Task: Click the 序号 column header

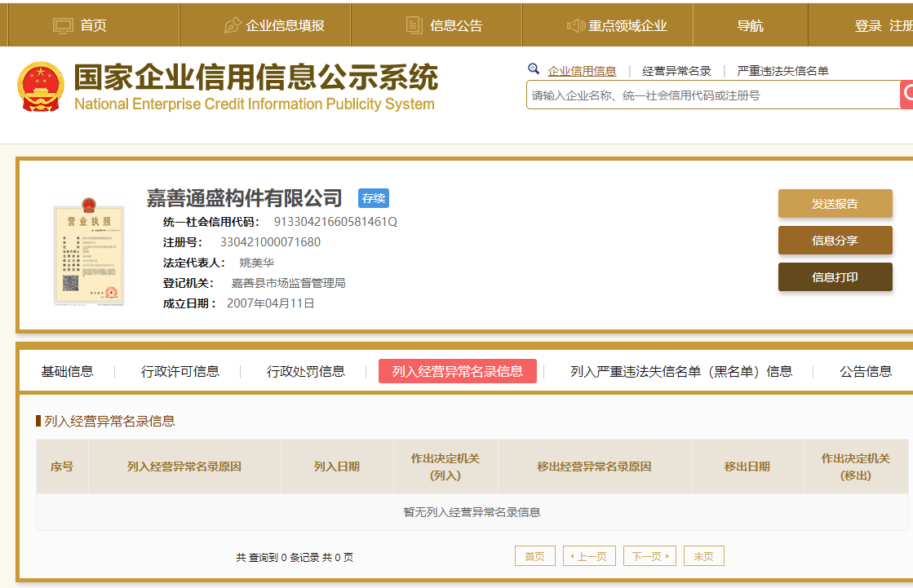Action: tap(62, 466)
